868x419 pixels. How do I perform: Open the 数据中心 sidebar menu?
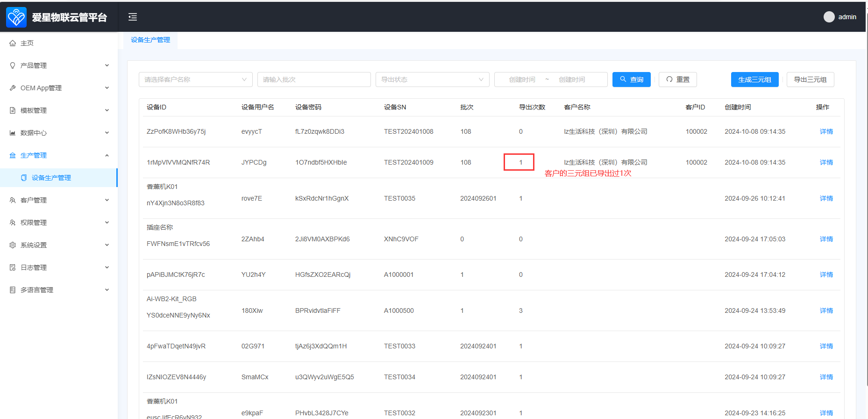59,133
